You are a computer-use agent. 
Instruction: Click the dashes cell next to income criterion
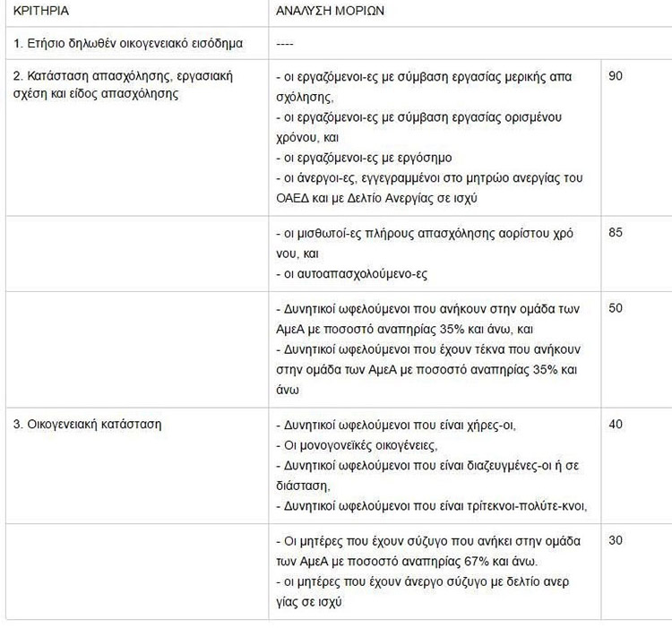tap(285, 44)
